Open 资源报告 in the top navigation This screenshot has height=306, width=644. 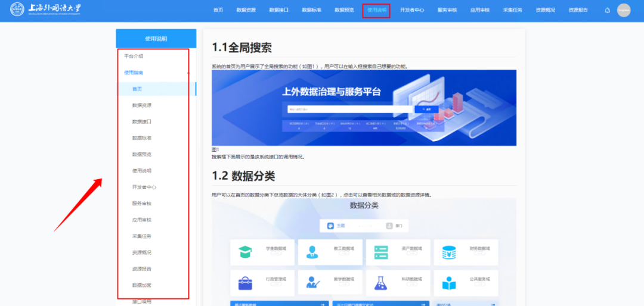[x=578, y=10]
